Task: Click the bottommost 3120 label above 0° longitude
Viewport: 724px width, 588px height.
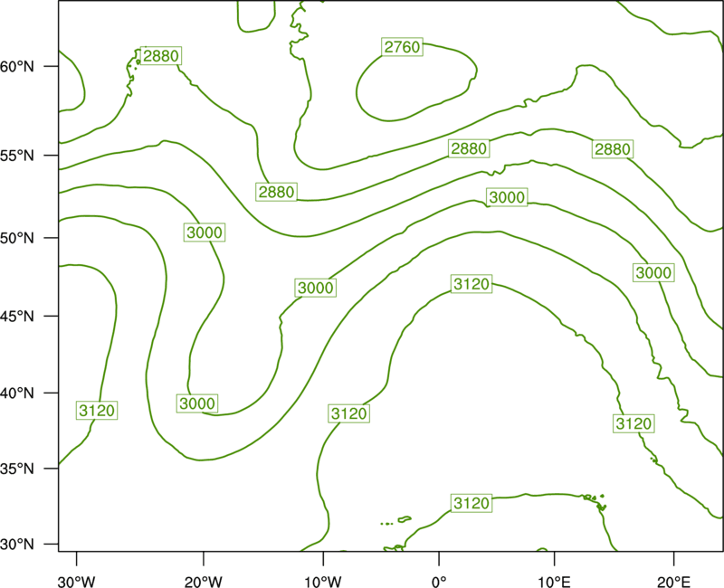Action: 472,503
